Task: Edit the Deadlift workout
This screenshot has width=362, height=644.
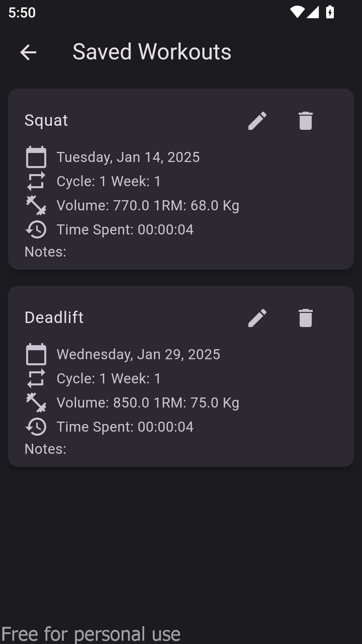Action: [257, 318]
